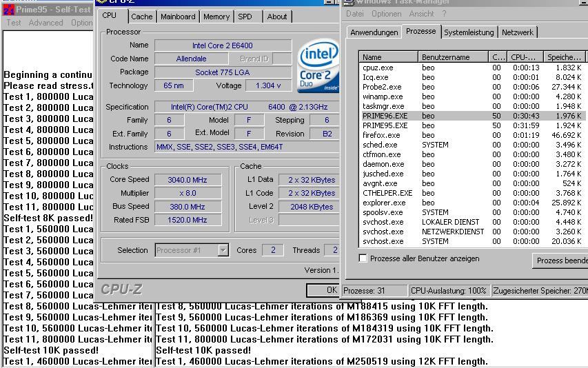Open the Systemleistung tab
The image size is (588, 368).
coord(469,32)
